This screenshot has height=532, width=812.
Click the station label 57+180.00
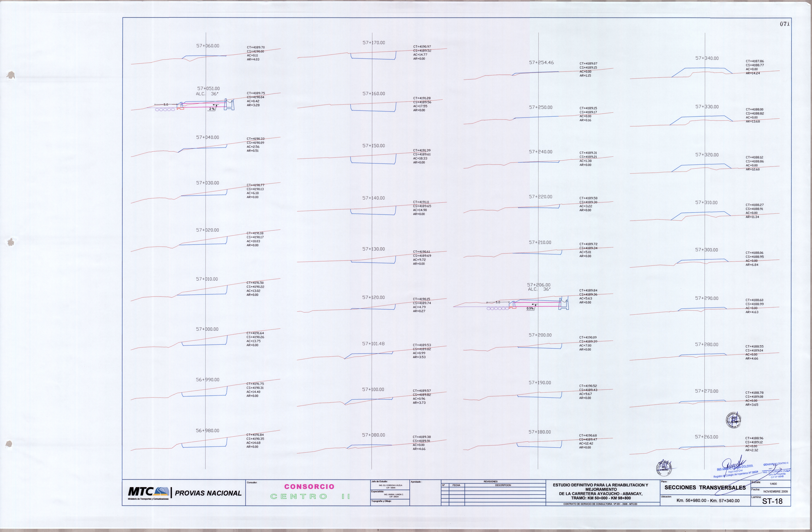coord(540,432)
